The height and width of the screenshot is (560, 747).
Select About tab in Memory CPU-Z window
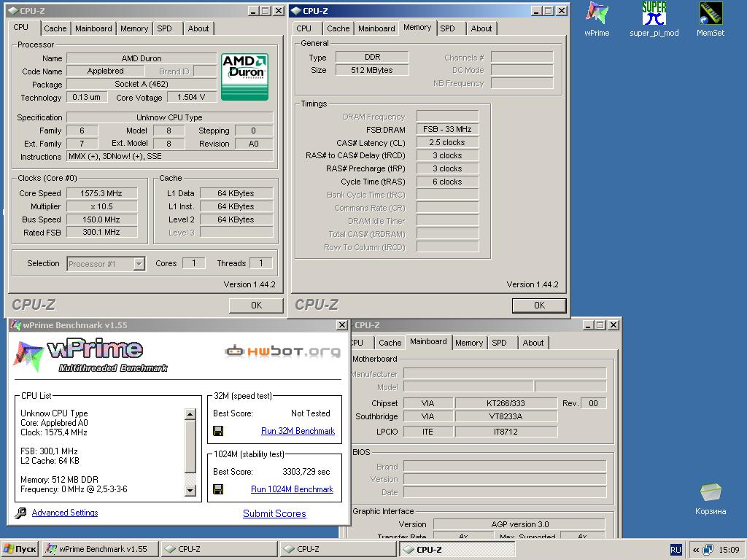(x=481, y=28)
